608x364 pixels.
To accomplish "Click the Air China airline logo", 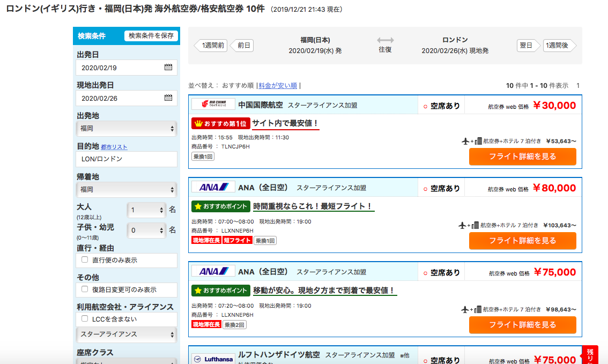I will 213,104.
